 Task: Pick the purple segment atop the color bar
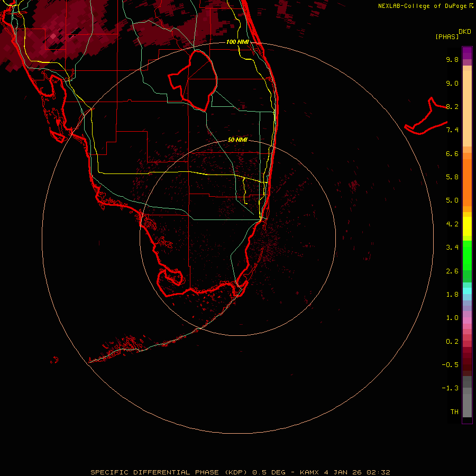pyautogui.click(x=467, y=53)
